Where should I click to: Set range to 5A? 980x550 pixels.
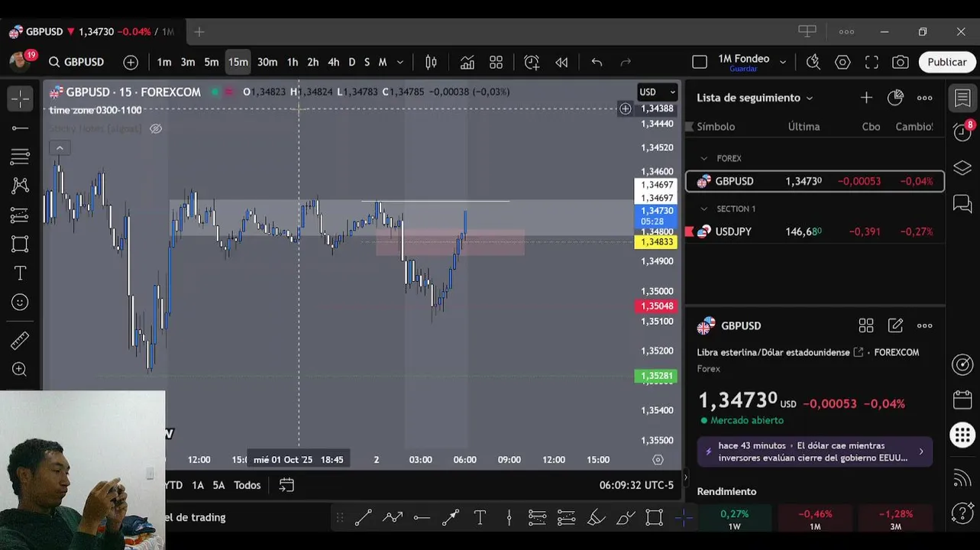coord(218,485)
